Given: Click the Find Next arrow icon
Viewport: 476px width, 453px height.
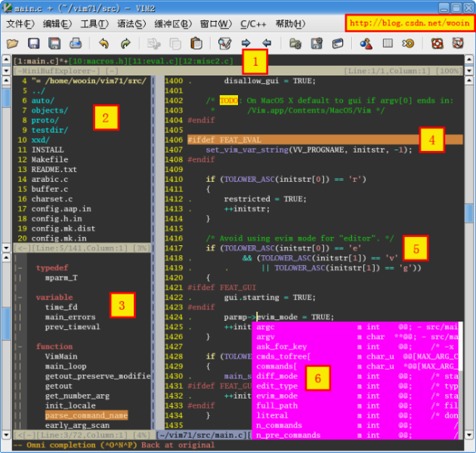Looking at the screenshot, I should point(246,44).
